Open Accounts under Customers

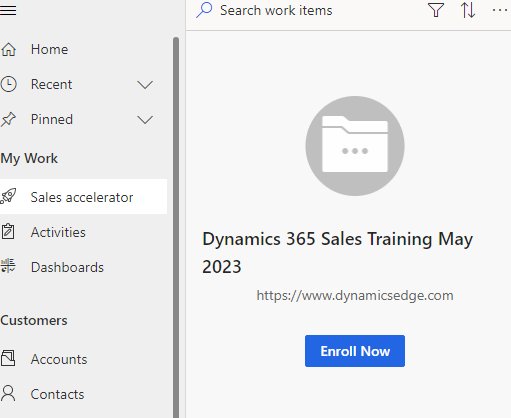(x=59, y=359)
